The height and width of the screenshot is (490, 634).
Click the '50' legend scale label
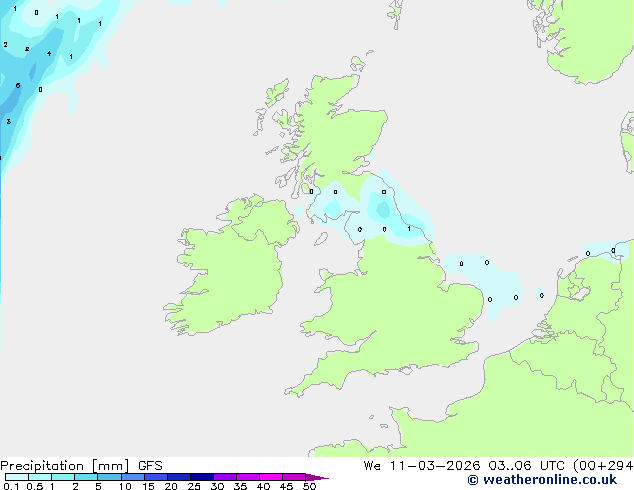[x=309, y=486]
